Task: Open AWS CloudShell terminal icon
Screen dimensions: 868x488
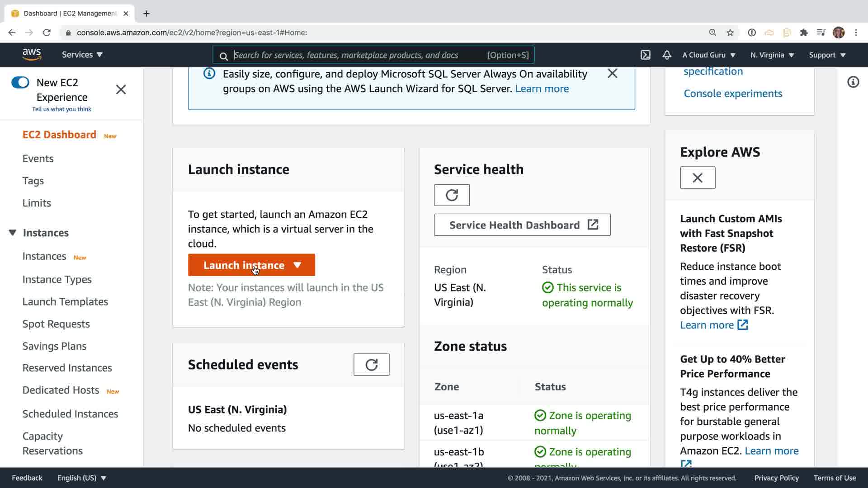Action: point(646,55)
